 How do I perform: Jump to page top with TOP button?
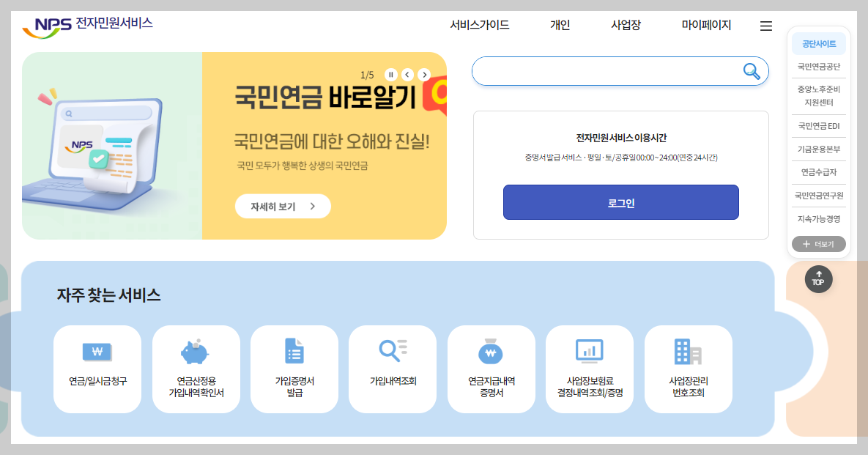pyautogui.click(x=818, y=279)
